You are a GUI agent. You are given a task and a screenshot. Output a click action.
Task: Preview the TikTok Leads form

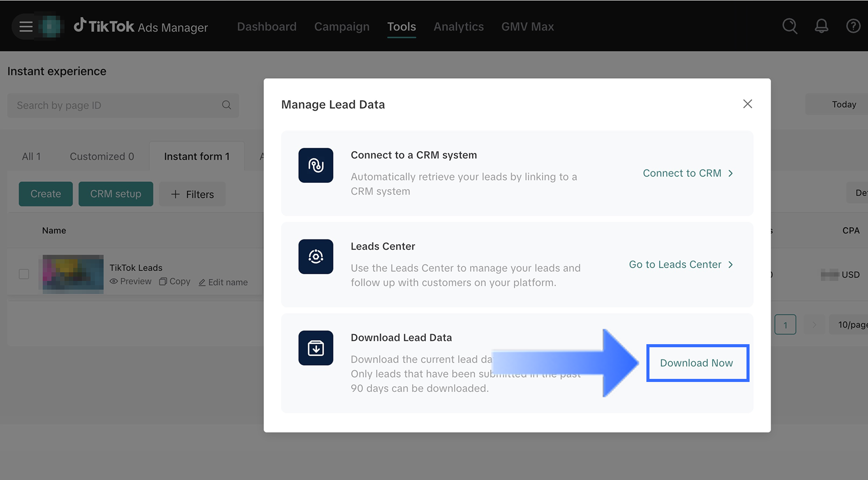pos(131,281)
